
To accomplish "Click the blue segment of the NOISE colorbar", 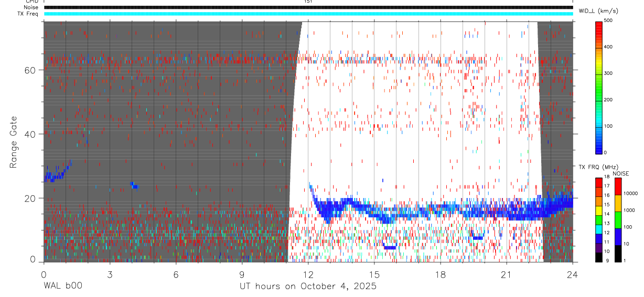I will [x=618, y=237].
